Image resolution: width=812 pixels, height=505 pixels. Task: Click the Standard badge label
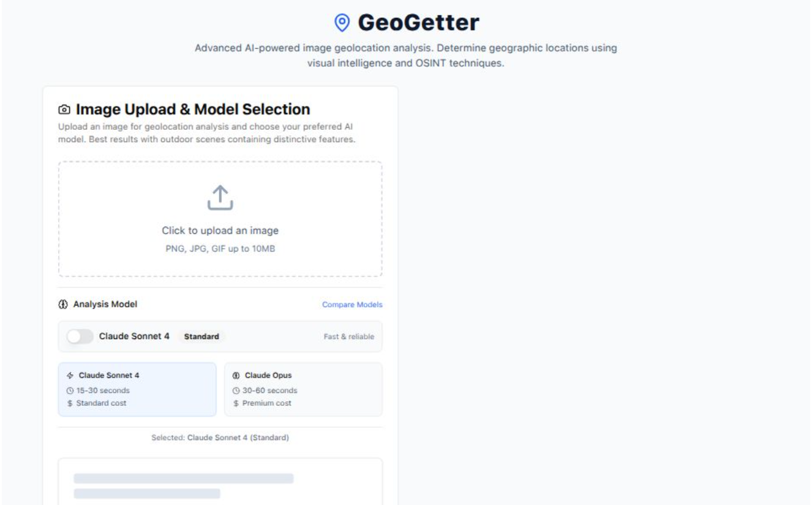(x=201, y=337)
